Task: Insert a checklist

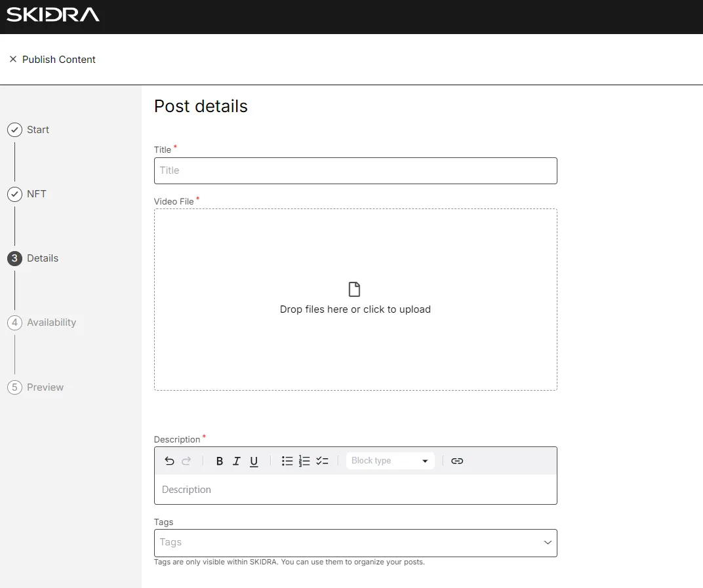Action: (322, 461)
